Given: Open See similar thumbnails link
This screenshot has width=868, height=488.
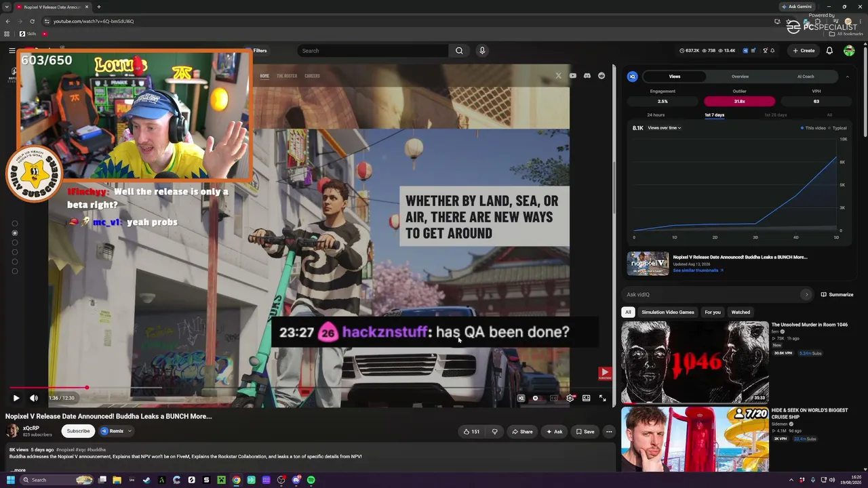Looking at the screenshot, I should pos(698,270).
